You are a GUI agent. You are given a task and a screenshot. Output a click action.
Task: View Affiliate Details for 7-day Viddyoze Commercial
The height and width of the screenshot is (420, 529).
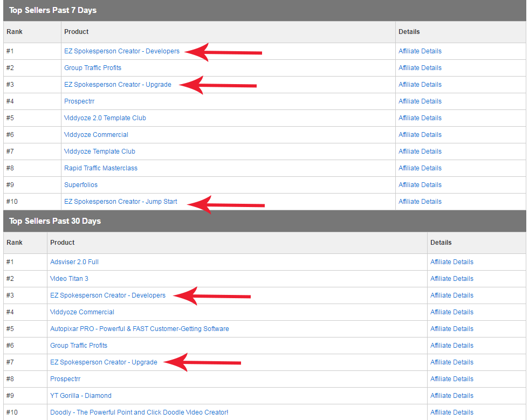coord(420,135)
